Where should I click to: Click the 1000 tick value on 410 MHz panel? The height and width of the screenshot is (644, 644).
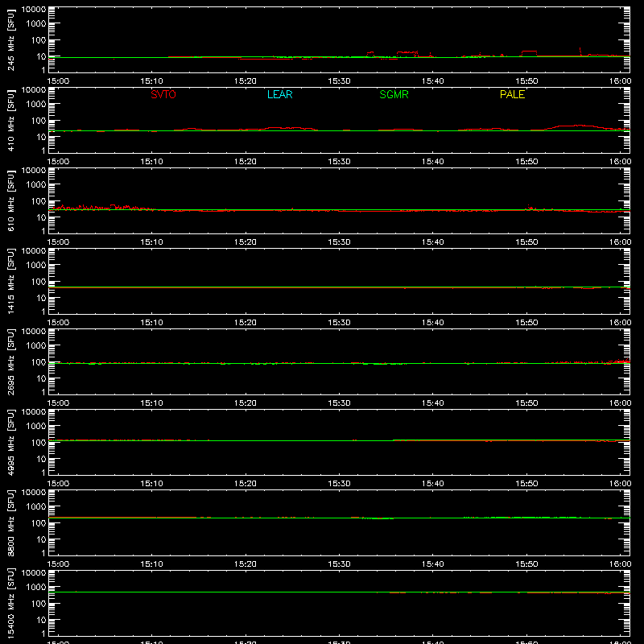[36, 105]
